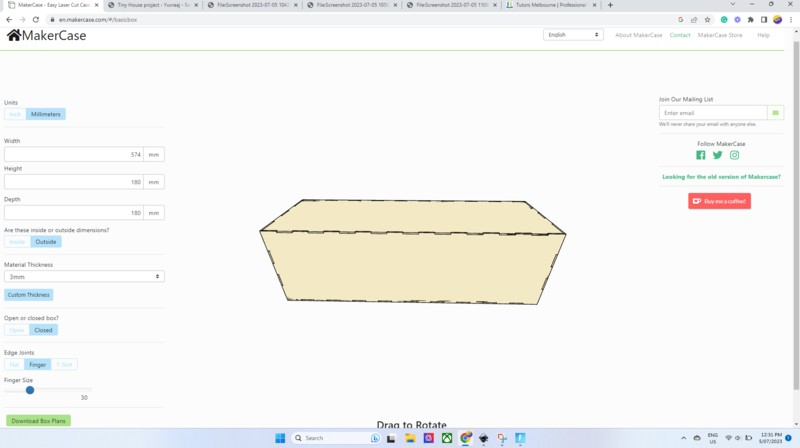Screen dimensions: 800x448
Task: Close the MakerCase browser tab
Action: pos(96,5)
